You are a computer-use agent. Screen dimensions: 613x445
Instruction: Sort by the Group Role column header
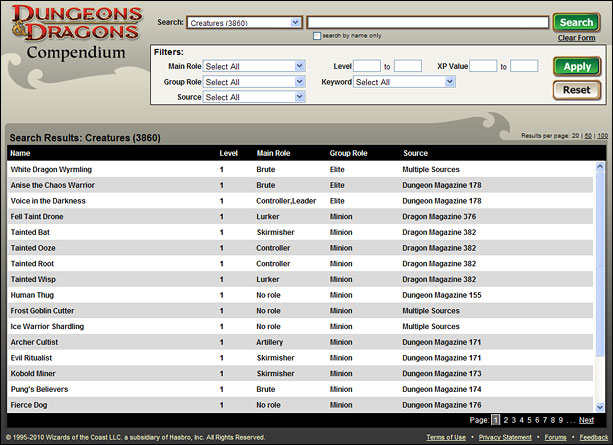pos(348,153)
